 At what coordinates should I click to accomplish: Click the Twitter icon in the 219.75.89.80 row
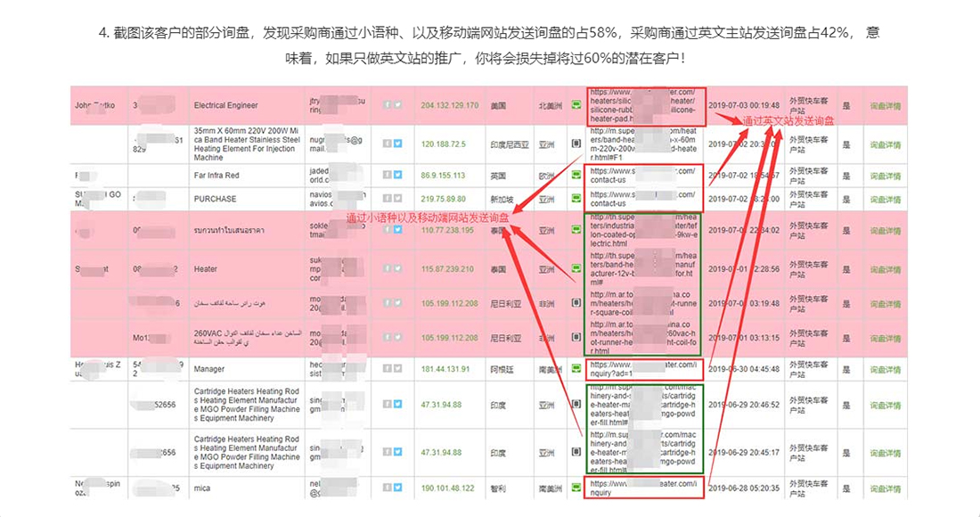pos(398,199)
